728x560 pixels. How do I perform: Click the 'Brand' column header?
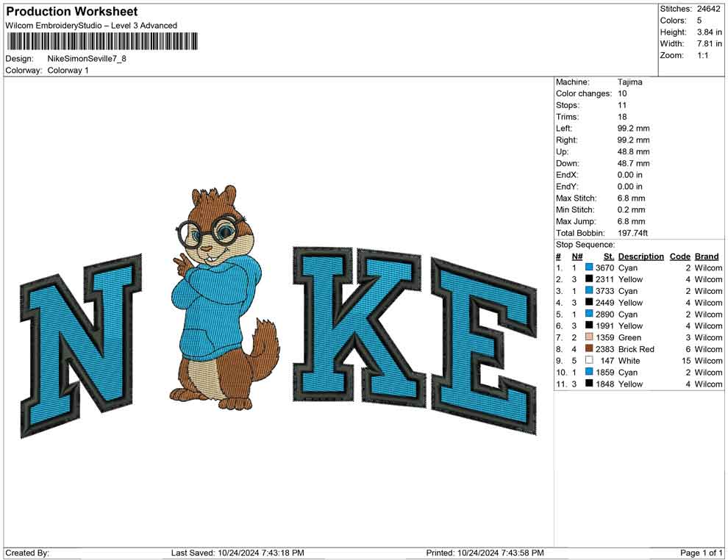[x=707, y=256]
